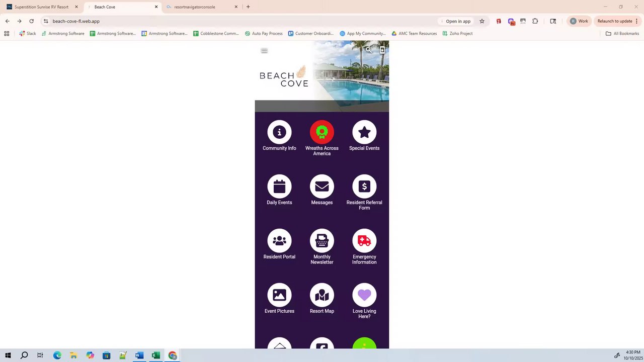644x362 pixels.
Task: Open Microsoft Word from taskbar
Action: point(139,355)
